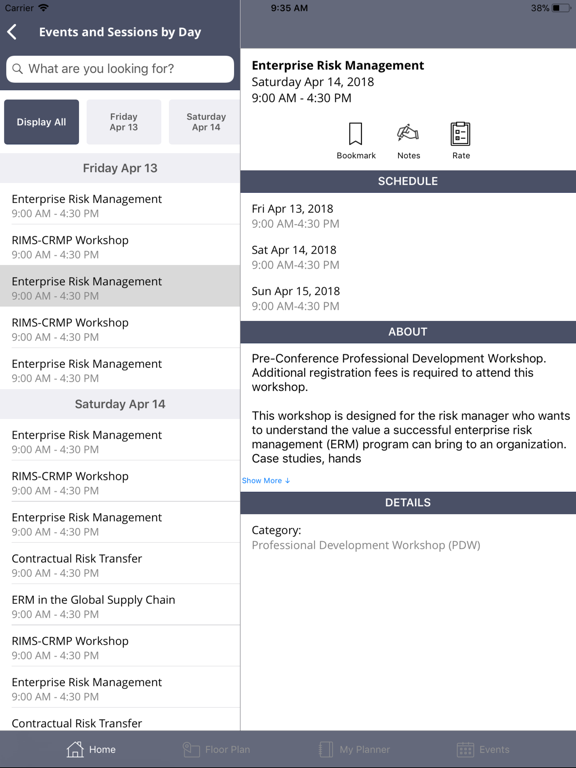This screenshot has height=768, width=576.
Task: Open My Planner in the bottom bar
Action: pos(354,749)
